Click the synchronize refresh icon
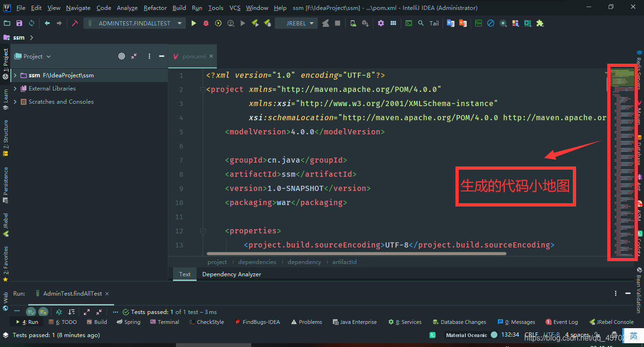Screen dimensions: 644x347 pyautogui.click(x=32, y=23)
